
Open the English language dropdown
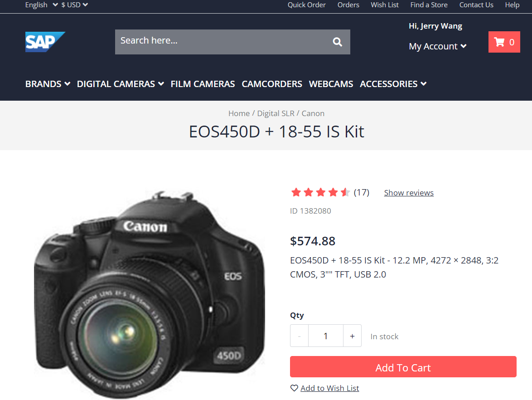[41, 5]
